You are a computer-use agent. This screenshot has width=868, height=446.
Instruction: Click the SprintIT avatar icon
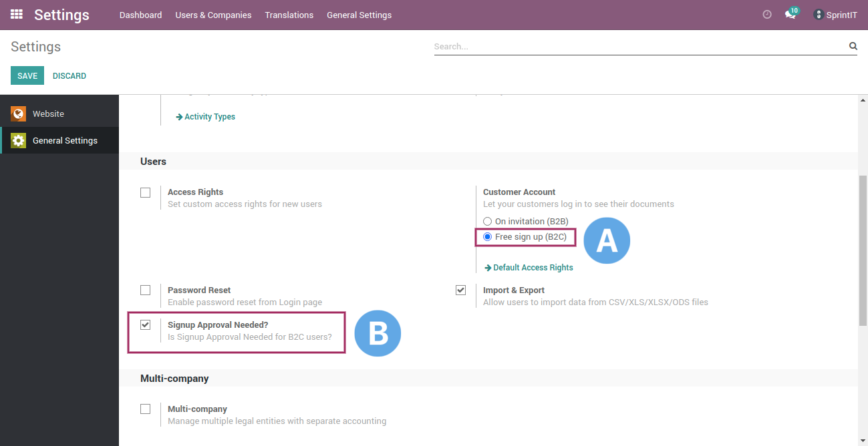(817, 14)
